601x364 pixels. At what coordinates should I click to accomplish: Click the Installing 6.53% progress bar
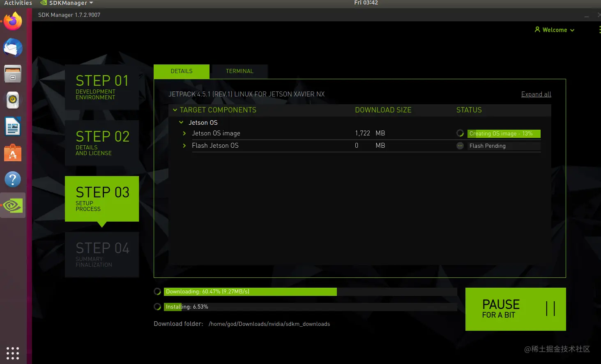(311, 307)
